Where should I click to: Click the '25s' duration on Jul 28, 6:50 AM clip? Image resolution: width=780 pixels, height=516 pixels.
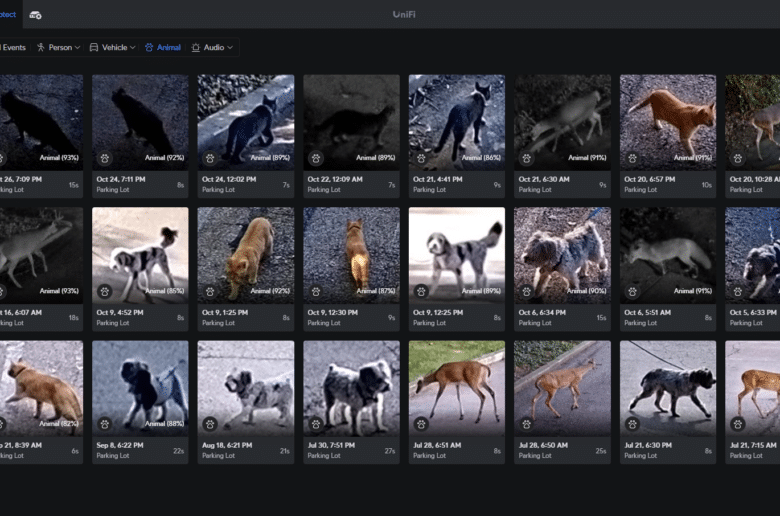[600, 451]
